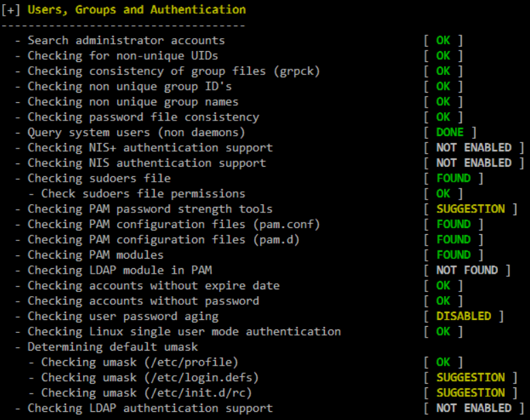
Task: Click the Users, Groups and Authentication heading
Action: (x=136, y=10)
